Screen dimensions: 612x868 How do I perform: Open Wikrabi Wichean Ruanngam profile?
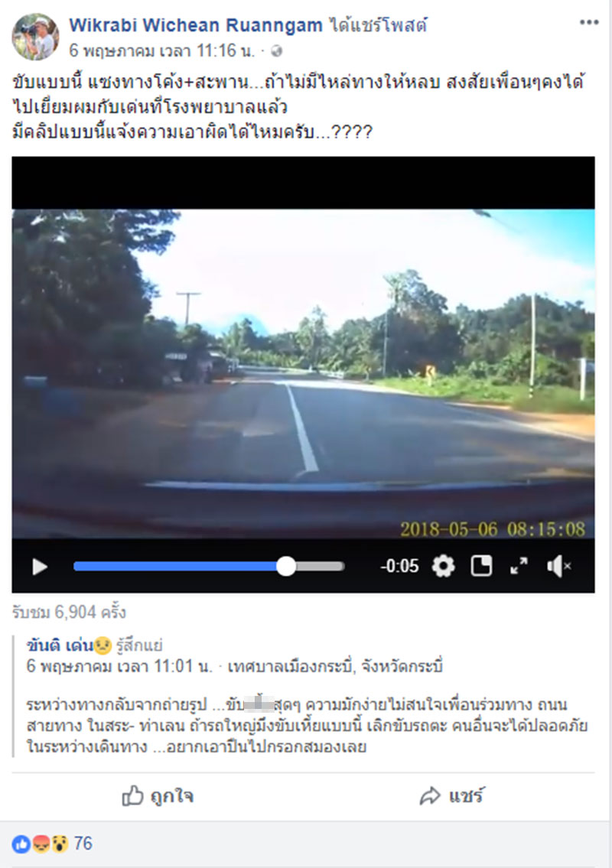point(196,25)
